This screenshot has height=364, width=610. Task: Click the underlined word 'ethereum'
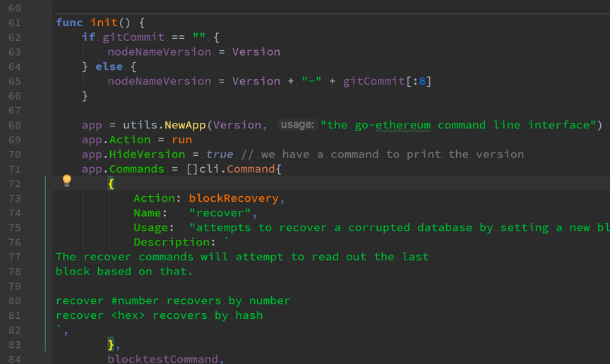coord(403,126)
